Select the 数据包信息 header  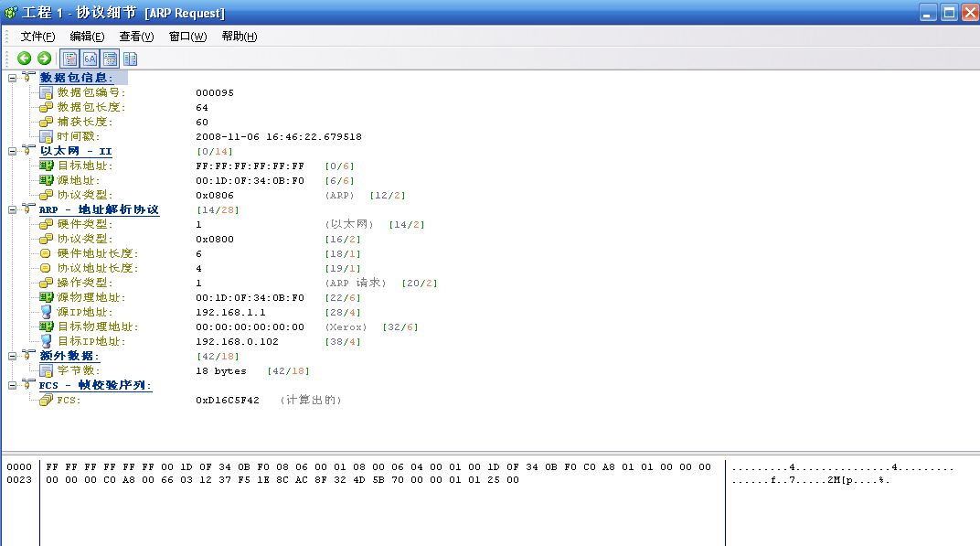click(76, 78)
